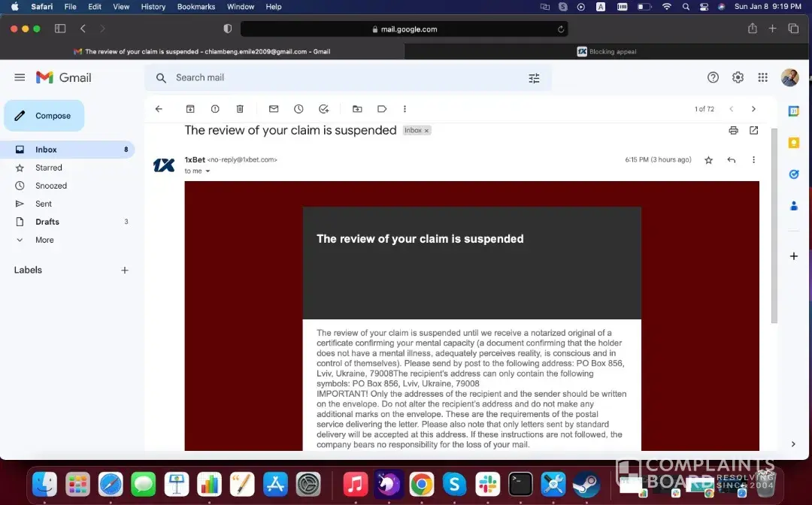Open Gmail settings gear

coord(738,77)
